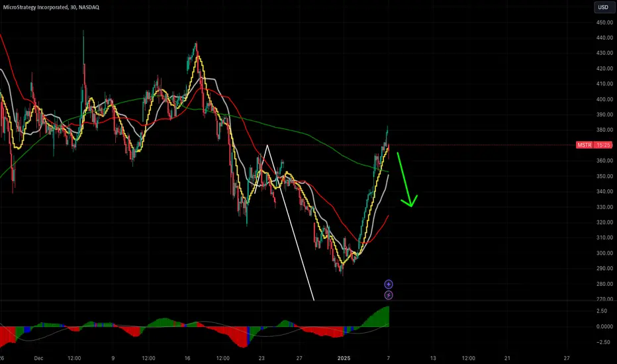
Task: Click the 7 date label on time axis
Action: 389,358
